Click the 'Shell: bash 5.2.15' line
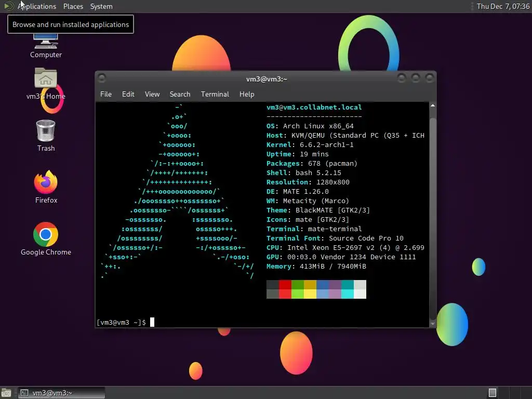This screenshot has height=399, width=532. pyautogui.click(x=303, y=172)
